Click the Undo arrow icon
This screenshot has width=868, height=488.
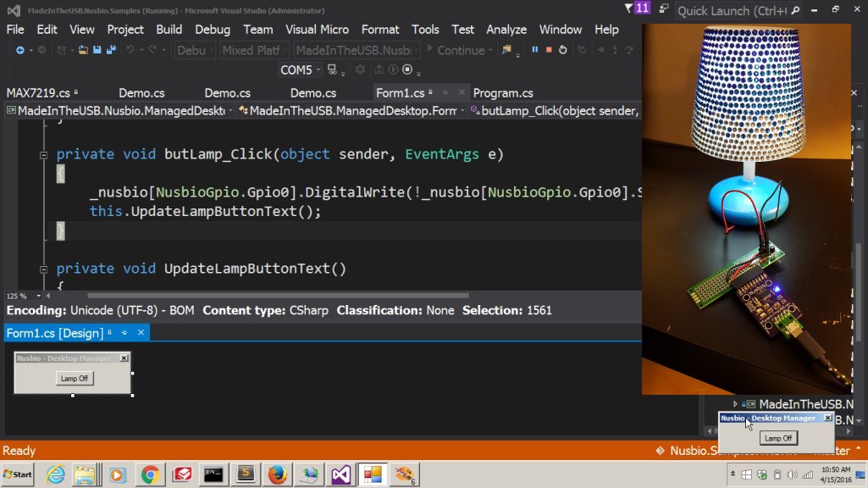tap(130, 50)
